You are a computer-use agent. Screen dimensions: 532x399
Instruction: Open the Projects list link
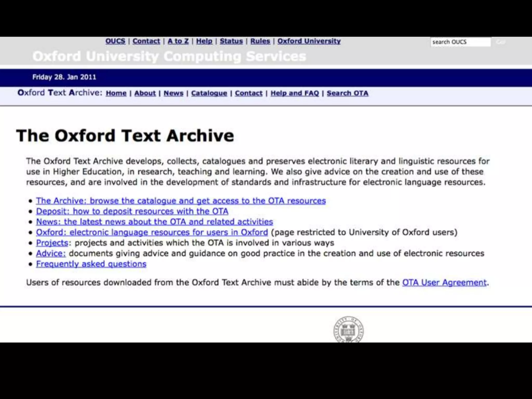click(x=52, y=243)
